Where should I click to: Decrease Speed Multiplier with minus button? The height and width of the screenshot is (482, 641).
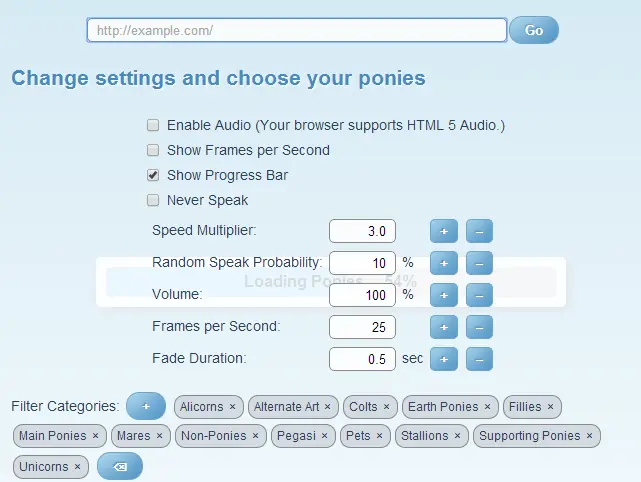479,232
